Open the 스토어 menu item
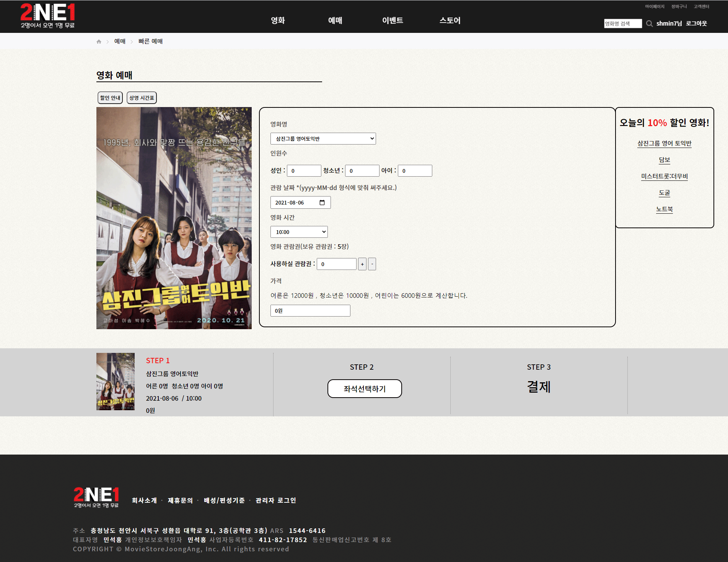 [x=450, y=21]
